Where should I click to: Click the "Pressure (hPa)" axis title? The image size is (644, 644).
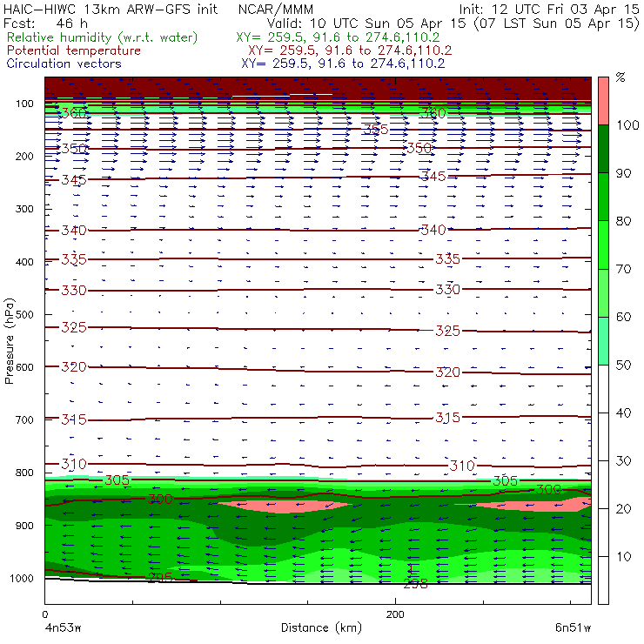click(x=10, y=341)
